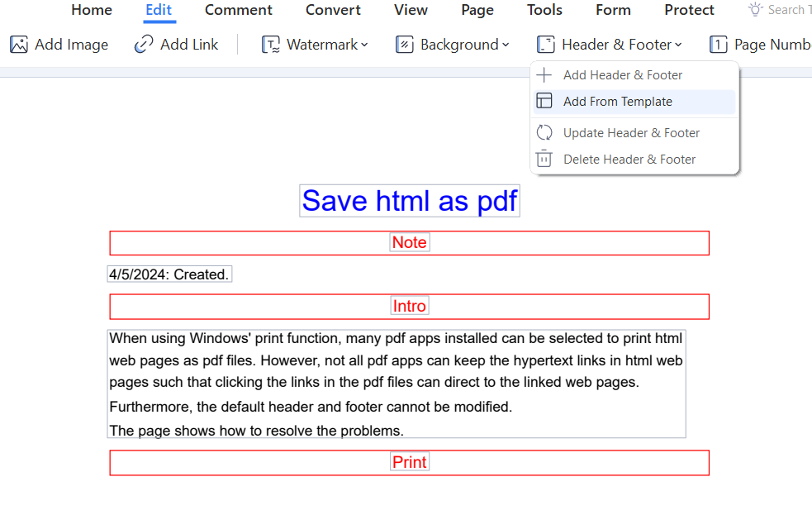Click the line 'Furthermore, the default header and footer'
The width and height of the screenshot is (812, 515).
tap(311, 407)
